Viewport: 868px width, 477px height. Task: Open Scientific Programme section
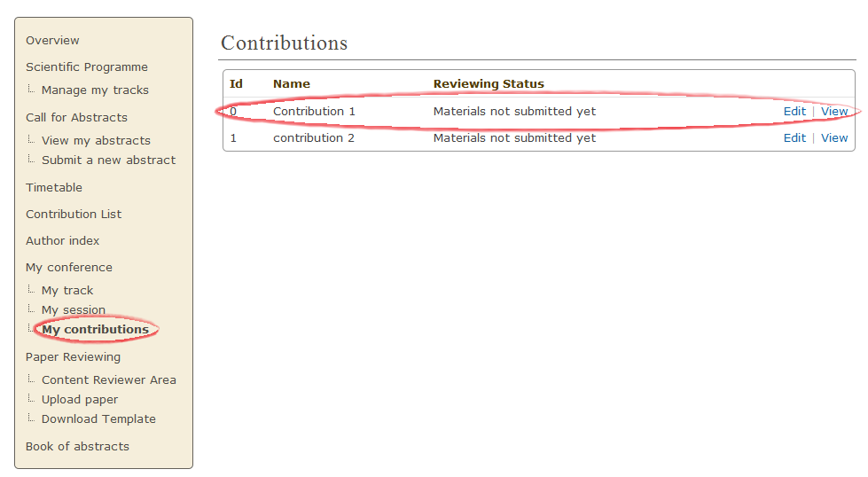[87, 67]
